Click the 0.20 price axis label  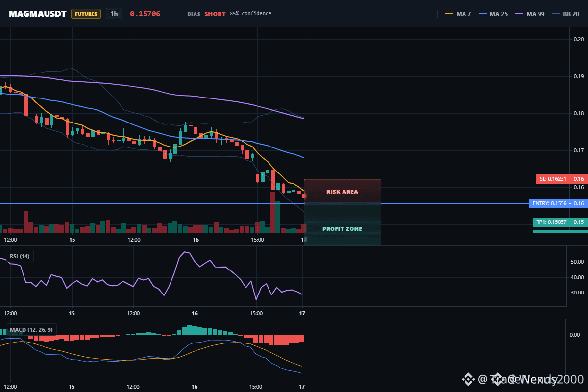click(x=579, y=39)
